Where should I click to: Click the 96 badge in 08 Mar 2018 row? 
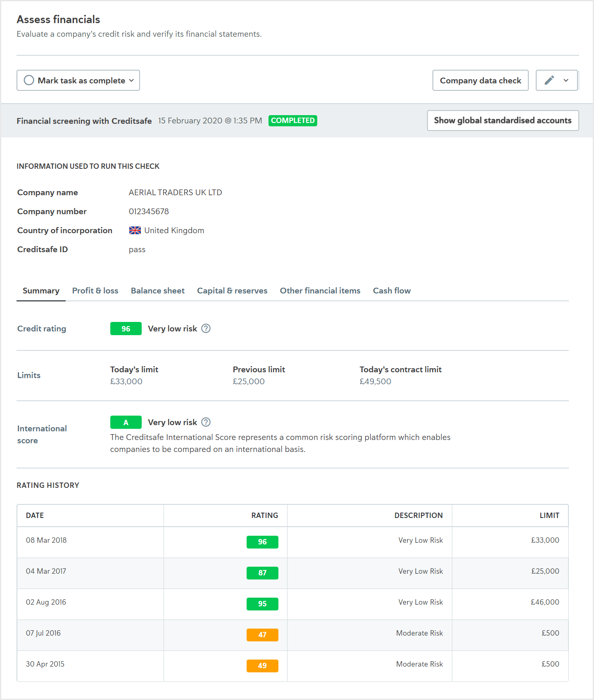(262, 542)
